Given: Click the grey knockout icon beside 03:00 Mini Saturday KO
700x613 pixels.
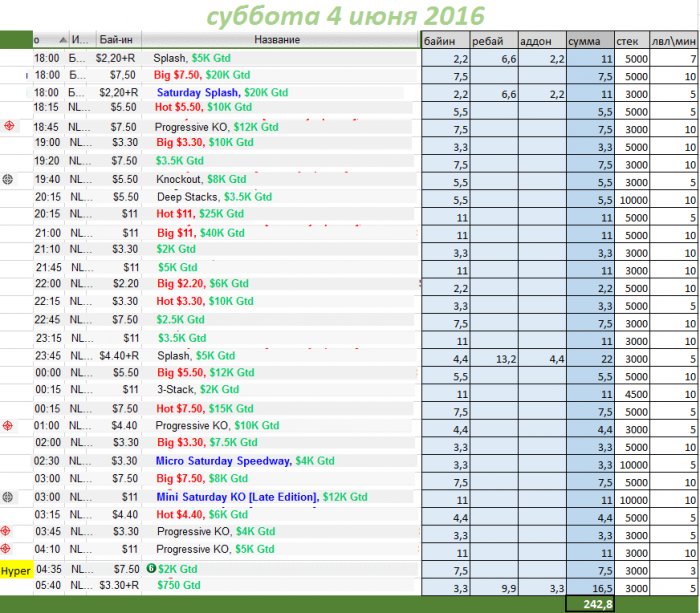Looking at the screenshot, I should 8,496.
